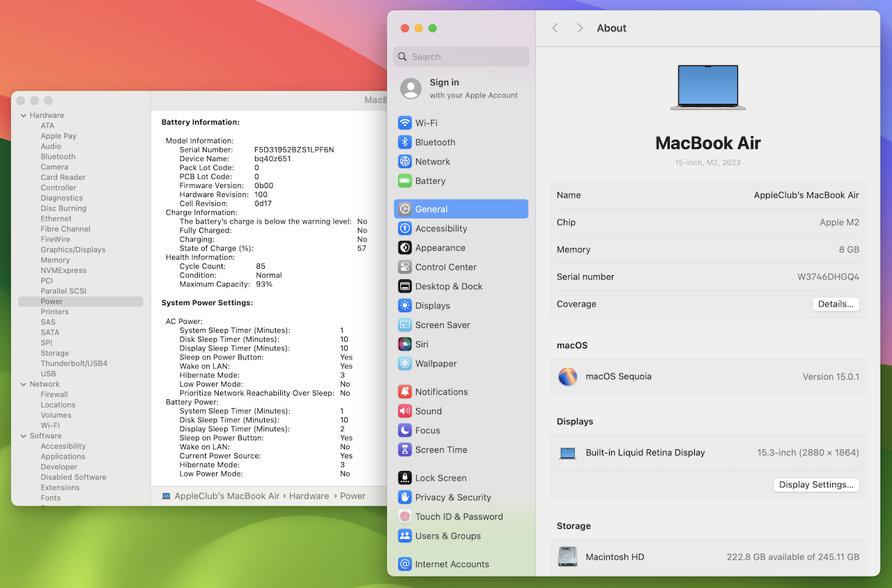The width and height of the screenshot is (892, 588).
Task: Click serial number W3746DHGQ4
Action: 828,277
